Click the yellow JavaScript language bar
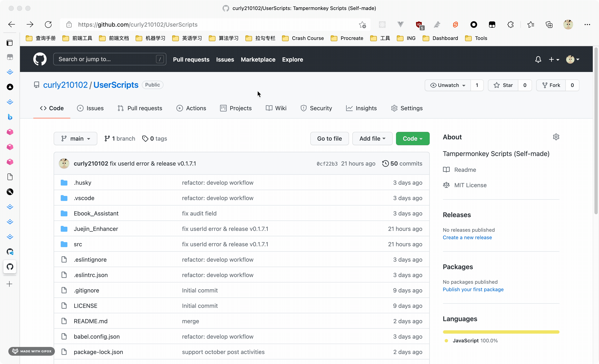Image resolution: width=599 pixels, height=364 pixels. [501, 332]
